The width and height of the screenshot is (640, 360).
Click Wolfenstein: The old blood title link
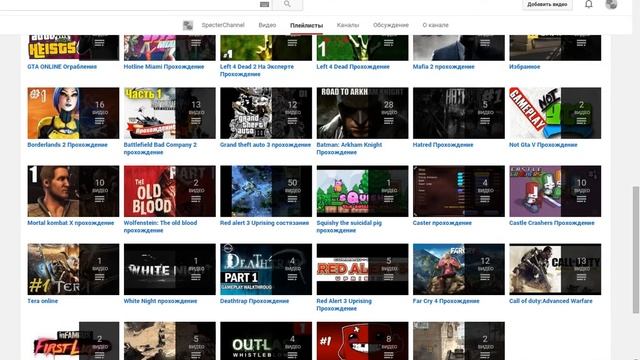pyautogui.click(x=160, y=227)
